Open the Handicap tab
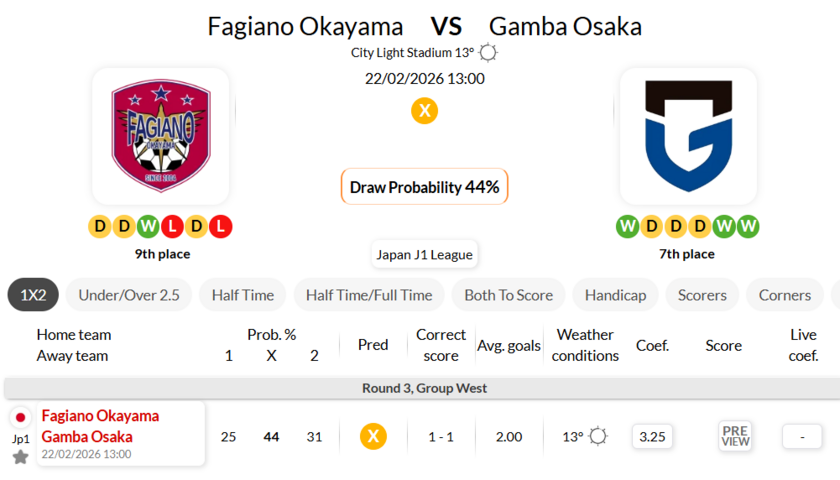Image resolution: width=840 pixels, height=480 pixels. tap(615, 295)
